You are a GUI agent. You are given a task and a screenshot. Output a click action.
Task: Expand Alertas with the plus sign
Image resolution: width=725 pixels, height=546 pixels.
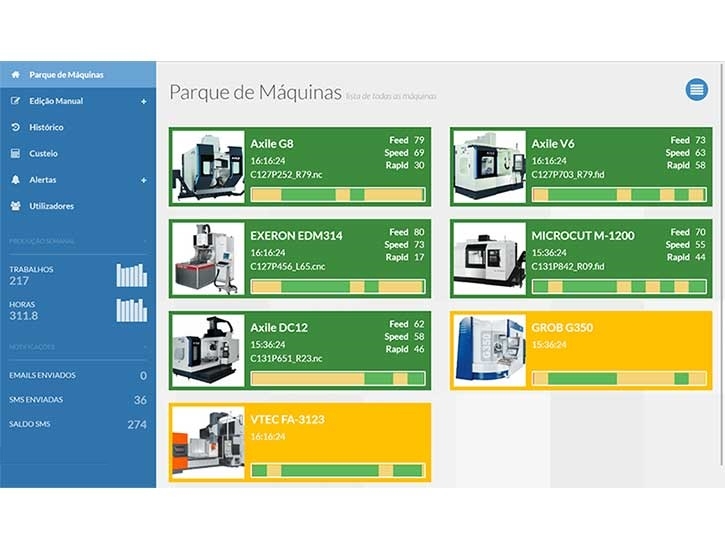[144, 180]
